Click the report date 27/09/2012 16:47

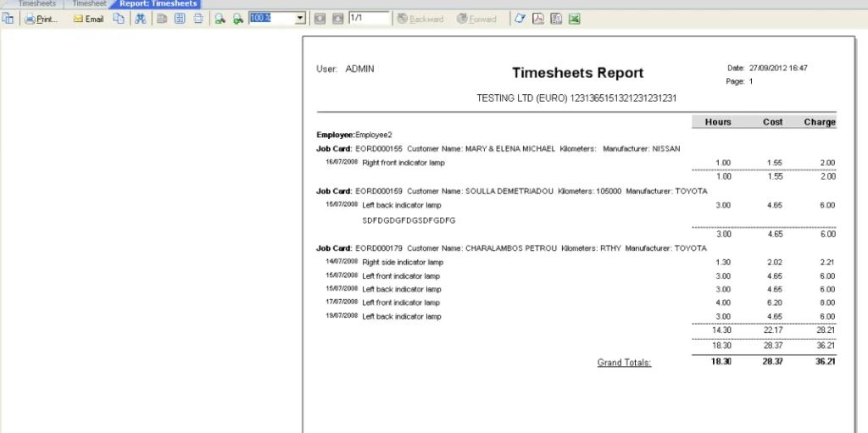click(778, 68)
